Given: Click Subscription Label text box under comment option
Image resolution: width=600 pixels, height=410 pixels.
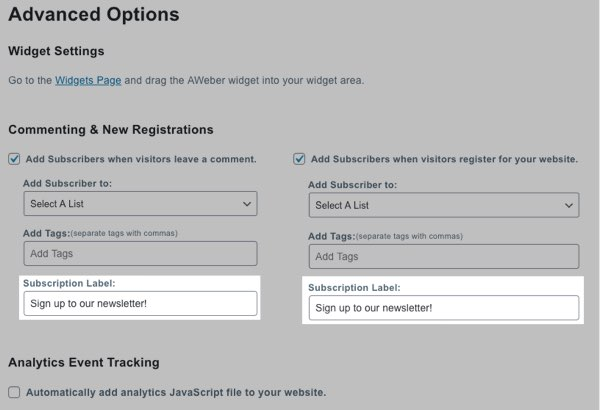Looking at the screenshot, I should (140, 303).
